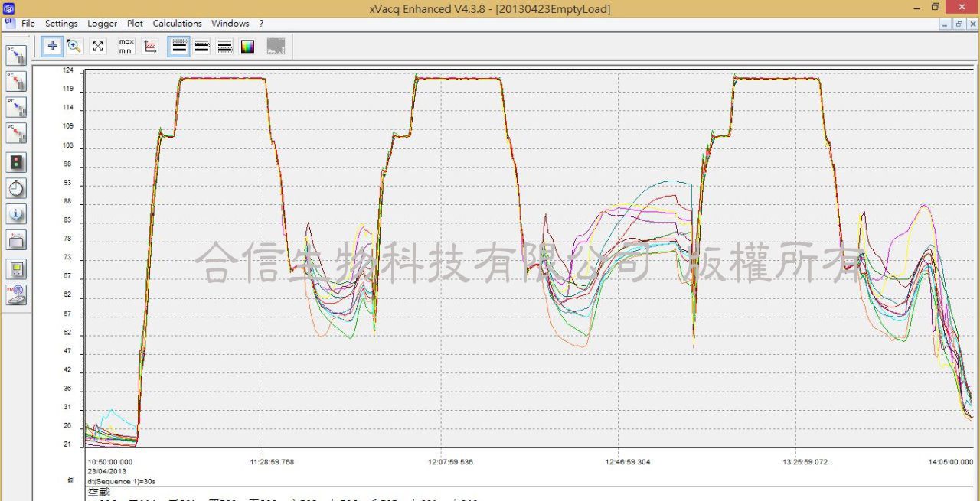Click the handheld logger device icon
The width and height of the screenshot is (980, 501).
click(x=16, y=268)
